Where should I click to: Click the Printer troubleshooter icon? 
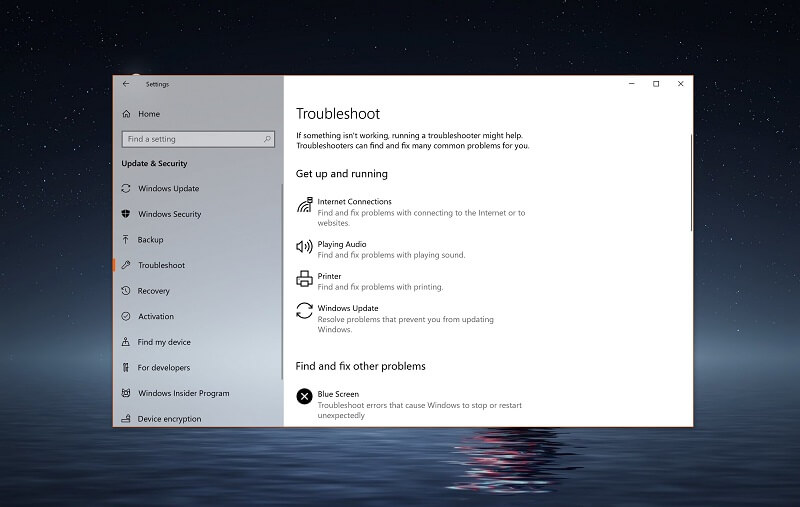[x=304, y=279]
